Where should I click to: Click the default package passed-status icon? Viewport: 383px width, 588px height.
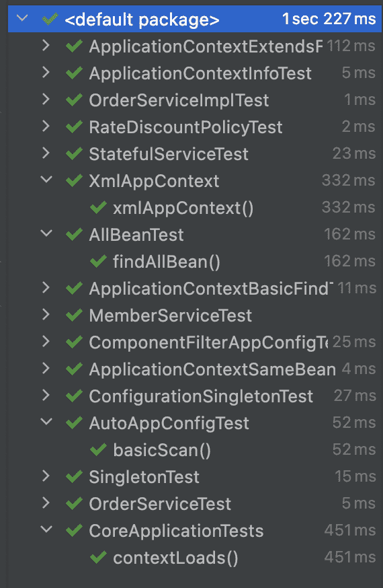coord(50,19)
